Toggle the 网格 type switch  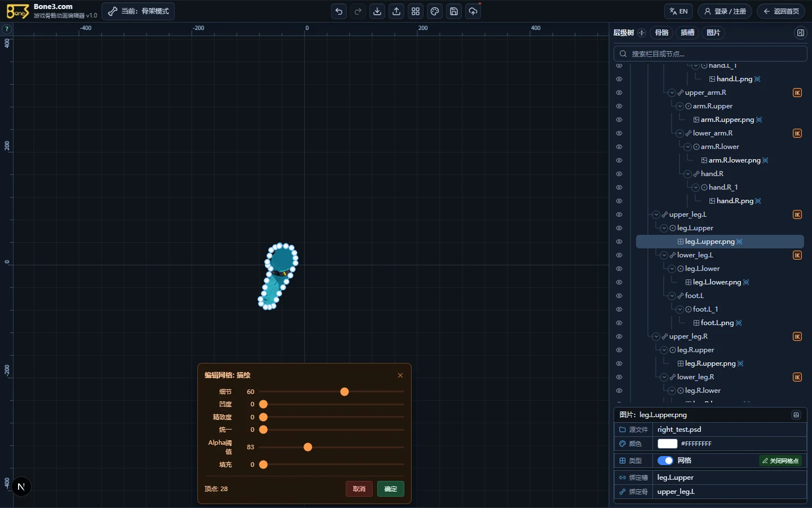tap(665, 461)
